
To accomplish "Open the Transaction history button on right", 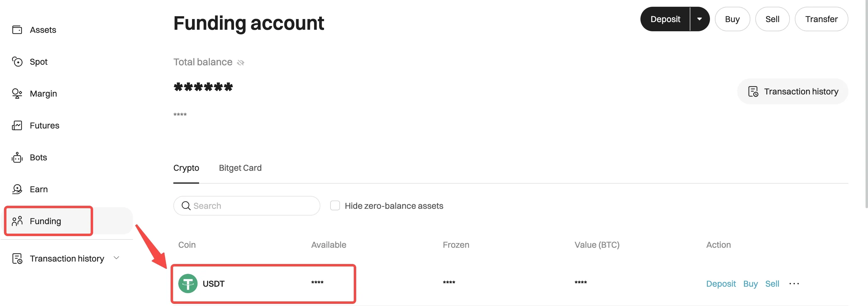I will point(793,91).
